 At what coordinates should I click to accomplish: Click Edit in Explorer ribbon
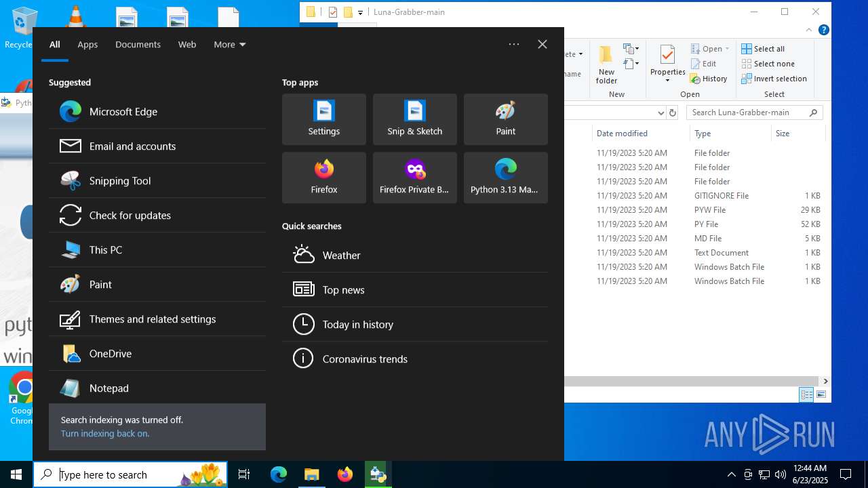[x=703, y=64]
